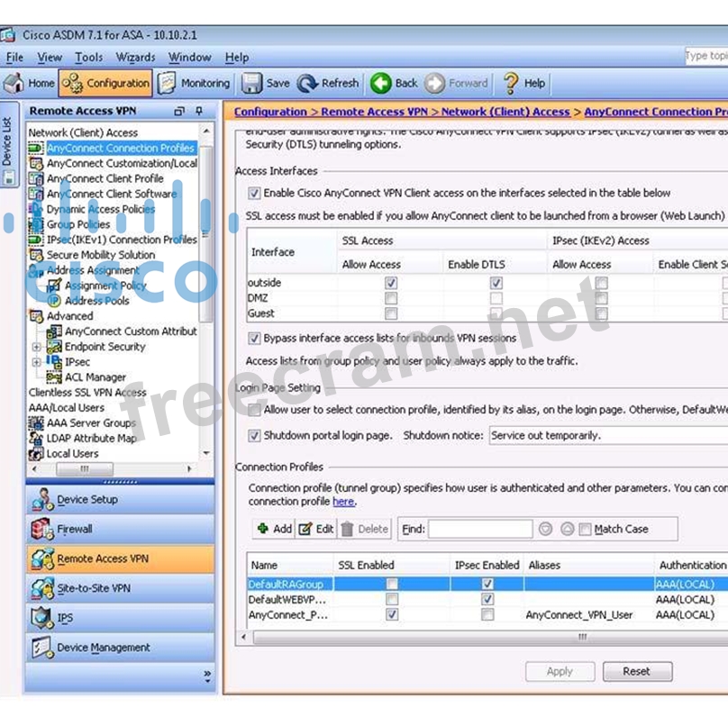
Task: Click the Find text field
Action: pyautogui.click(x=479, y=529)
